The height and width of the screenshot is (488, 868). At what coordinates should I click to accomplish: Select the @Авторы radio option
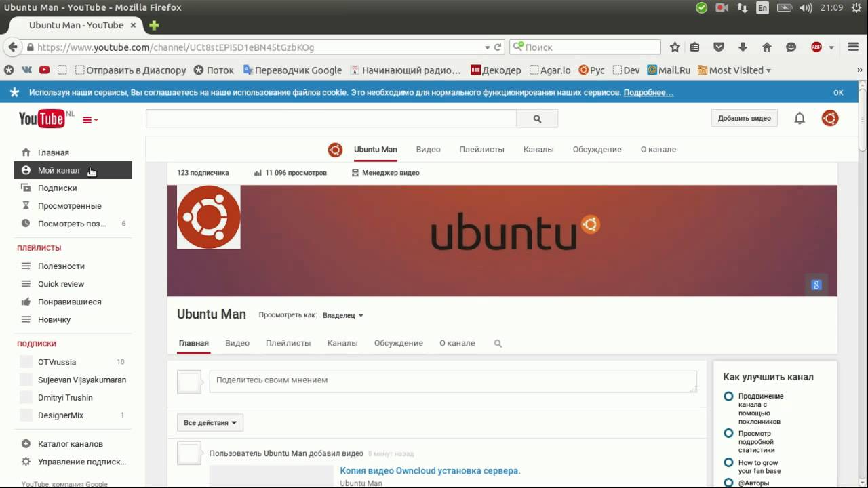coord(728,483)
